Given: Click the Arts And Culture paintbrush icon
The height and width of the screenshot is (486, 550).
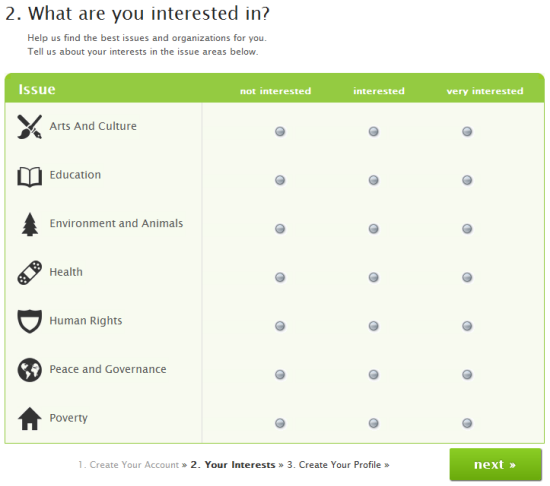Looking at the screenshot, I should 29,127.
